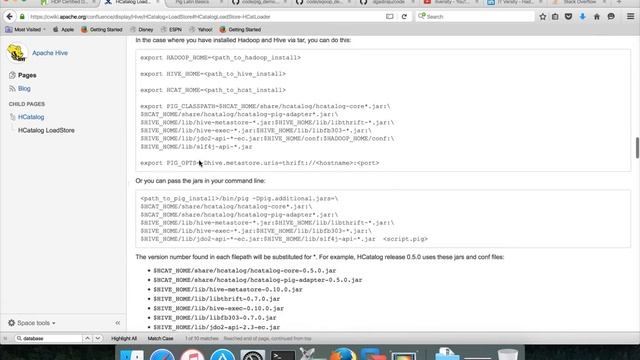The image size is (640, 360).
Task: Open reader view icon in address bar
Action: point(390,17)
